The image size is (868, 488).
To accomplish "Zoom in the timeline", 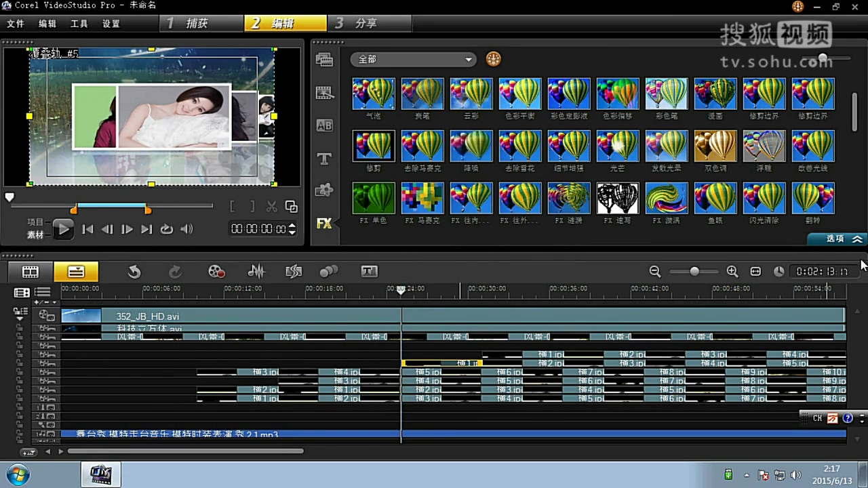I will pyautogui.click(x=732, y=271).
